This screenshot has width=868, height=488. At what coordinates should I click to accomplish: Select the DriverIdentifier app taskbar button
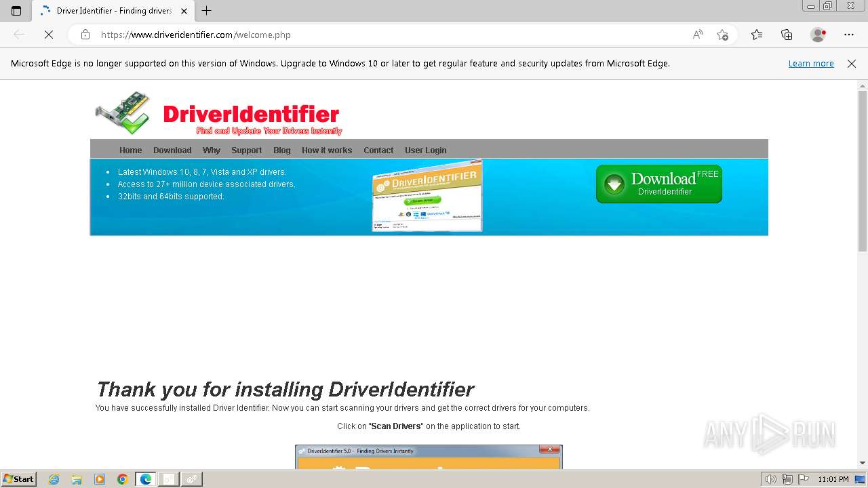point(191,479)
